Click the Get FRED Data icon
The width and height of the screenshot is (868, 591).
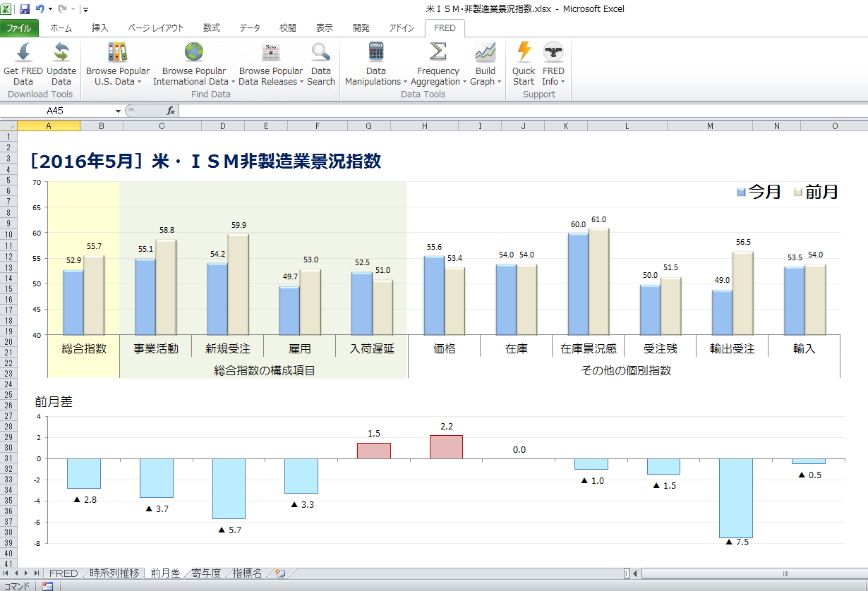pyautogui.click(x=23, y=53)
